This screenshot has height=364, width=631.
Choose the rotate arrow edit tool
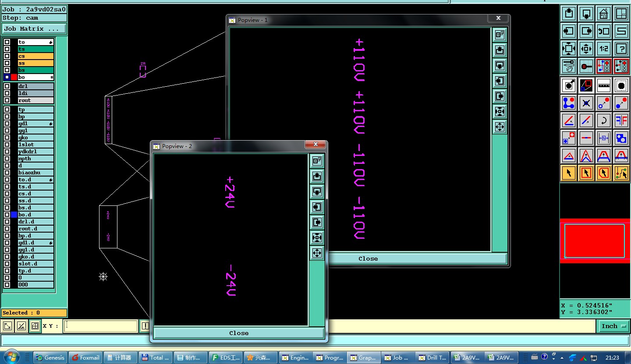point(604,120)
